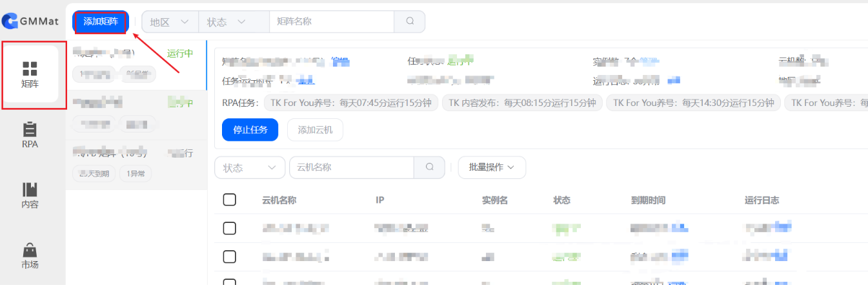Click search icon next to 云机名称 field
Image resolution: width=868 pixels, height=285 pixels.
coord(430,167)
